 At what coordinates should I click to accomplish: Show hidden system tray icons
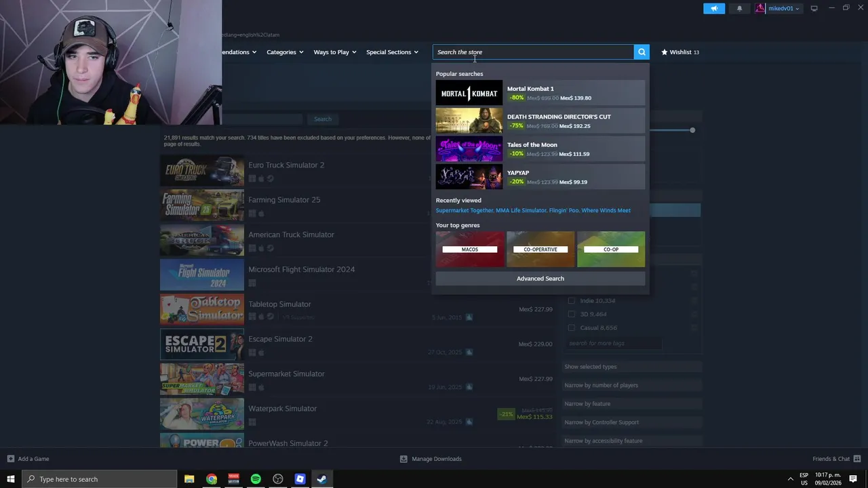(x=790, y=479)
